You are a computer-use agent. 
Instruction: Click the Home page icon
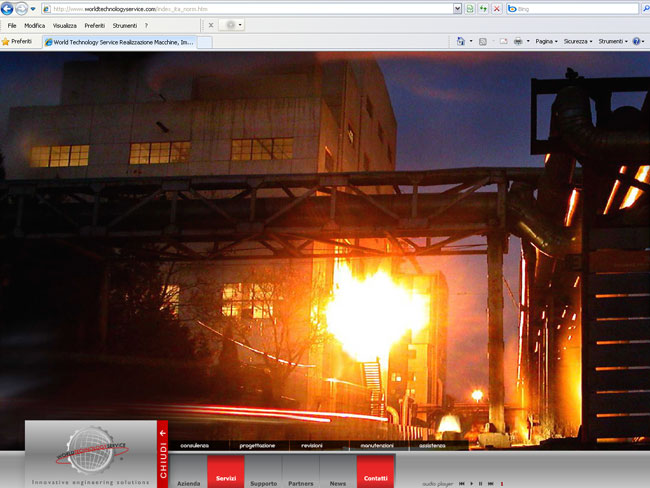point(461,41)
